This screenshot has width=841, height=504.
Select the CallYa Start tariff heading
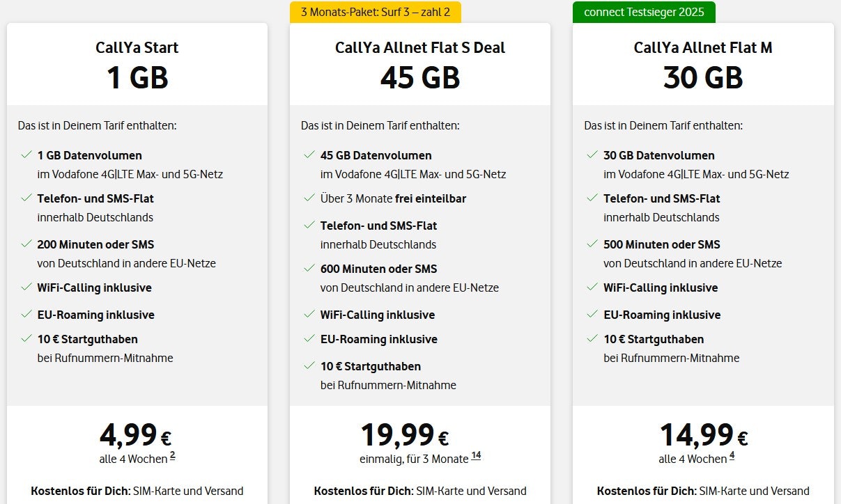coord(137,47)
